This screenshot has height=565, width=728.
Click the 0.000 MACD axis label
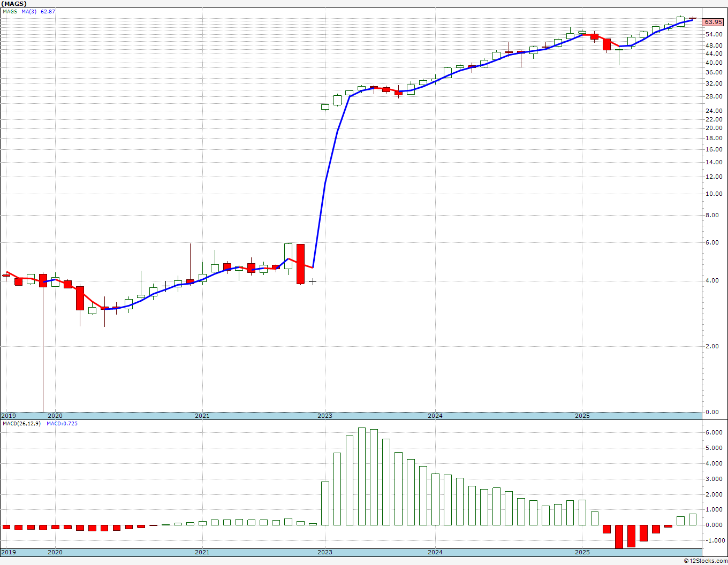coord(715,525)
